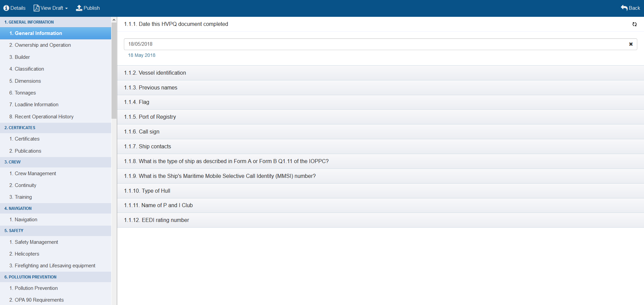
Task: Expand 1.1.9 MMSI number question
Action: tap(380, 176)
